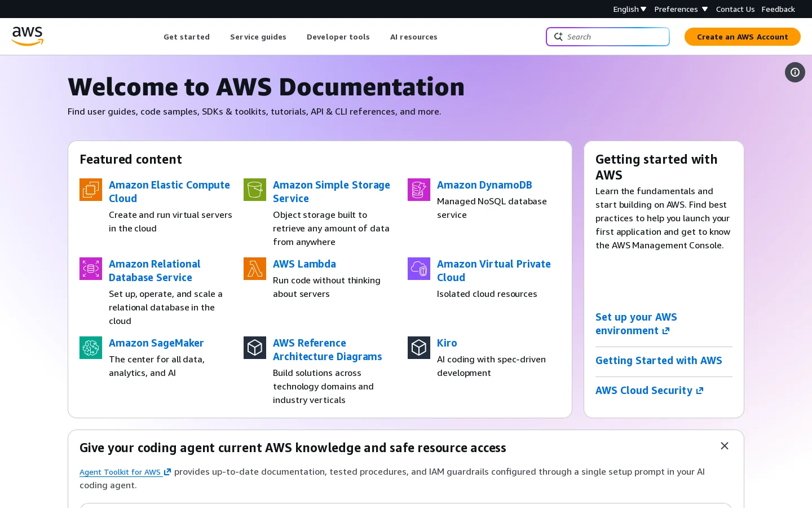Click the Create an AWS Account button

pyautogui.click(x=743, y=37)
